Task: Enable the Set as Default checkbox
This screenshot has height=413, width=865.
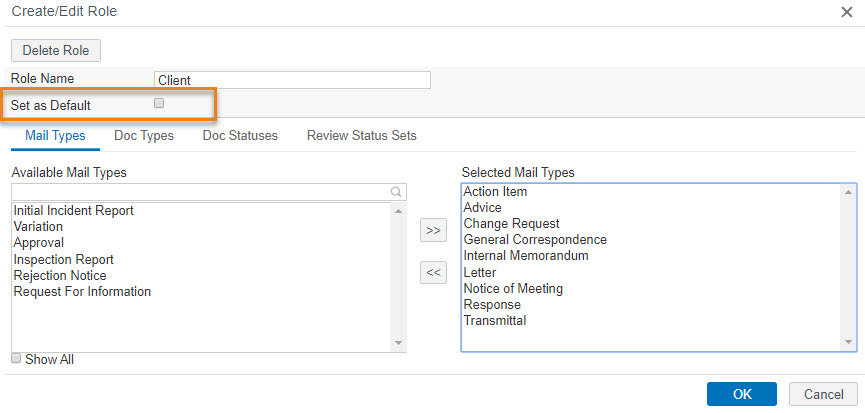Action: coord(159,103)
